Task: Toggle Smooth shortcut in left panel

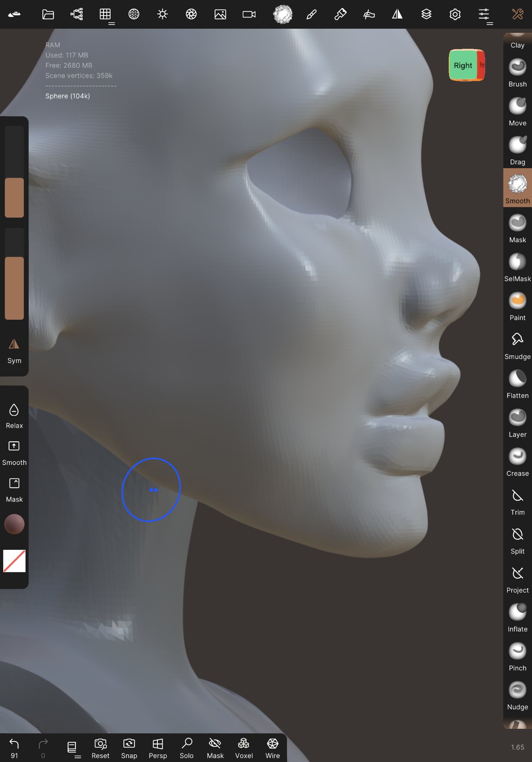Action: pyautogui.click(x=14, y=453)
